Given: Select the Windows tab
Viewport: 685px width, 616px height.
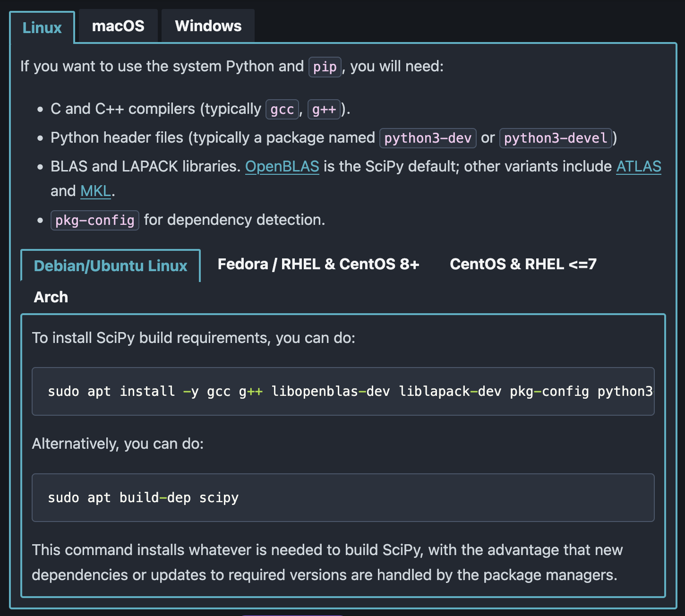Looking at the screenshot, I should [x=208, y=26].
